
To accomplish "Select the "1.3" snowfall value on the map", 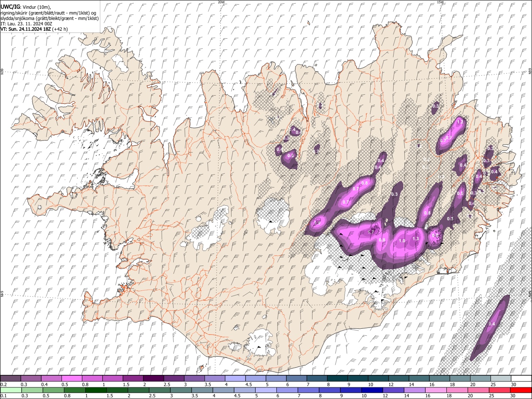I will click(x=416, y=239).
